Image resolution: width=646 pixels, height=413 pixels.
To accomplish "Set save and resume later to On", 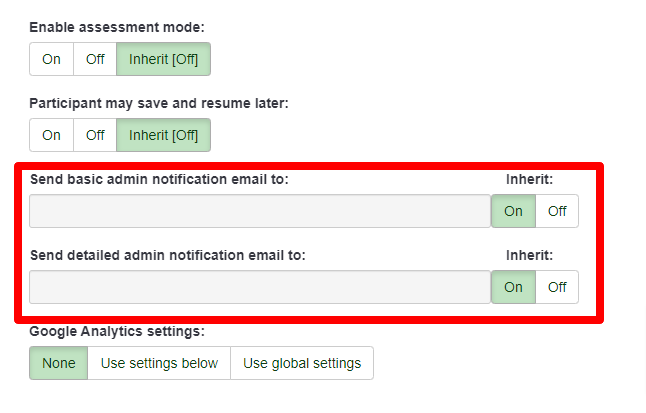I will (x=51, y=135).
